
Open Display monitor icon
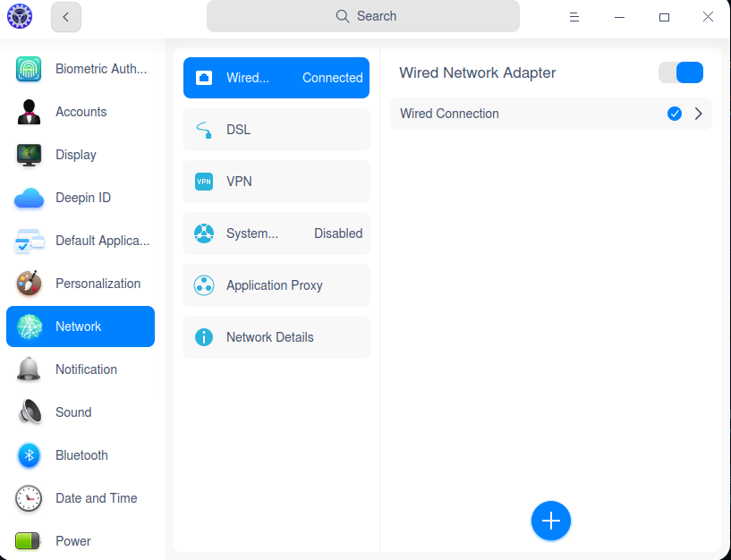coord(29,155)
